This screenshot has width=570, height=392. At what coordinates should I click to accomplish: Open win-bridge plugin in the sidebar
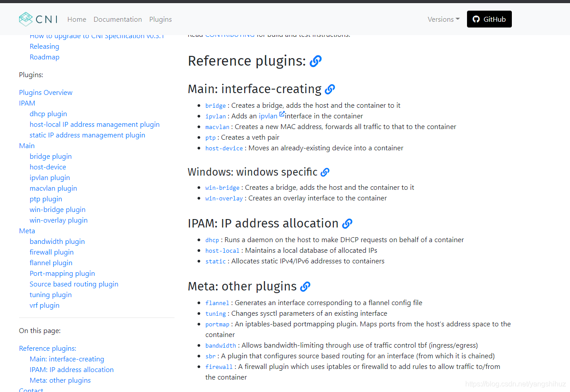(x=58, y=209)
